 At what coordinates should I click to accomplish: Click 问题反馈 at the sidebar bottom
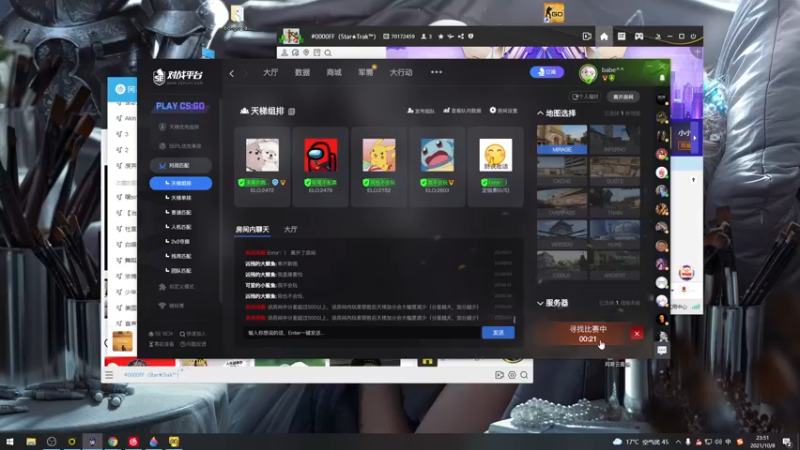tap(193, 344)
